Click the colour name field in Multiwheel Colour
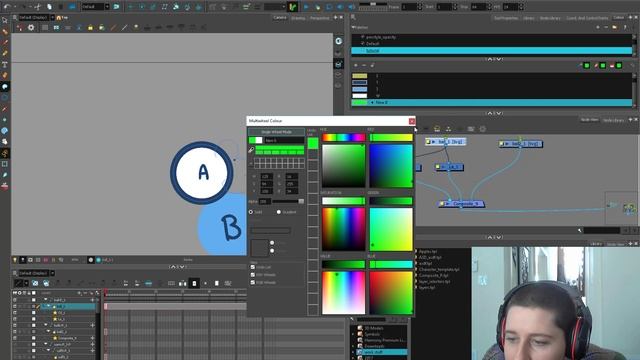The width and height of the screenshot is (640, 360). click(284, 140)
